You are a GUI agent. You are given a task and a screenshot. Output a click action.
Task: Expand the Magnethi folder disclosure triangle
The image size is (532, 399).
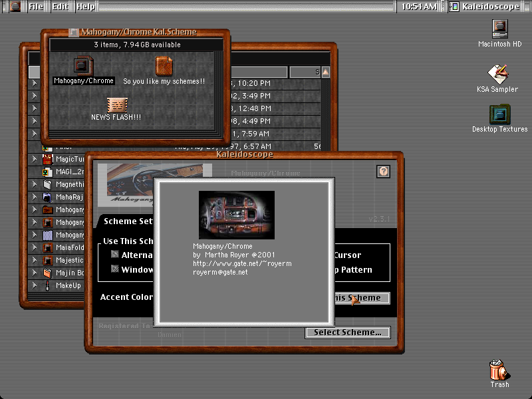(35, 184)
